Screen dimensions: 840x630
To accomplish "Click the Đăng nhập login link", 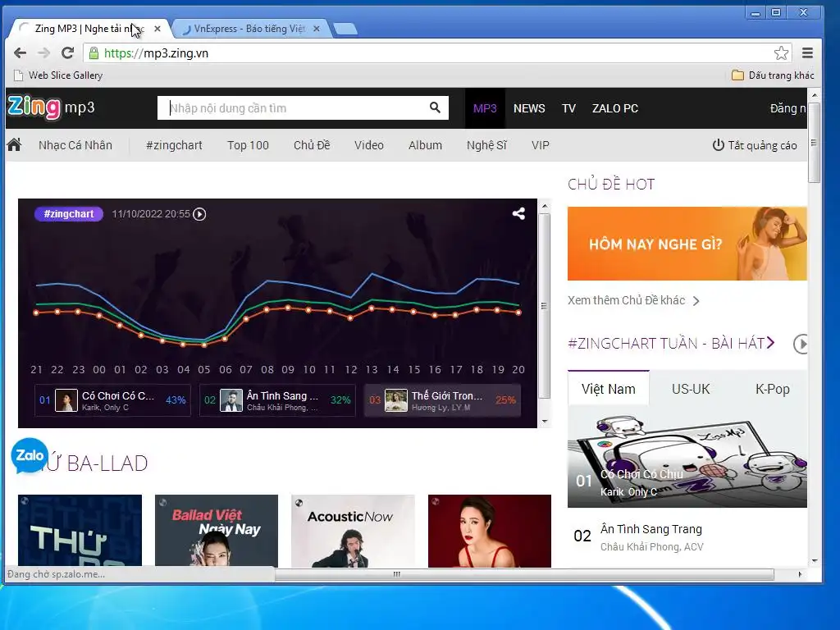I will (x=788, y=108).
